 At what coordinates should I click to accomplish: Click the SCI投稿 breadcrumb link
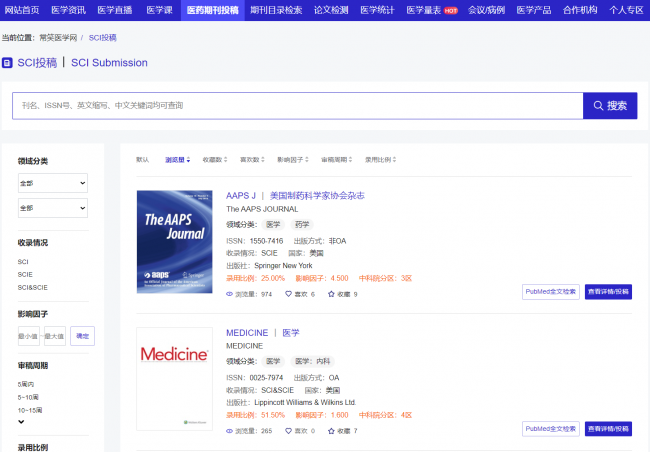coord(102,38)
